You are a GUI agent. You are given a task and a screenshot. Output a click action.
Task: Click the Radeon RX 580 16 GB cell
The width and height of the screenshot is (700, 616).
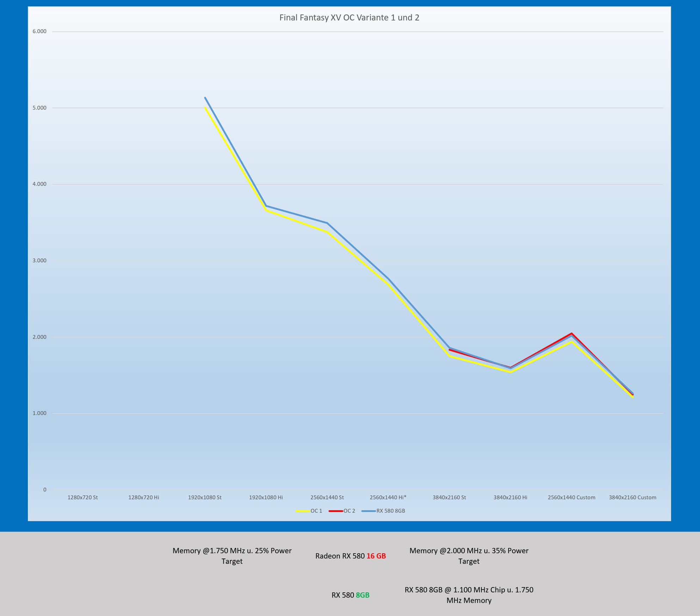tap(350, 556)
